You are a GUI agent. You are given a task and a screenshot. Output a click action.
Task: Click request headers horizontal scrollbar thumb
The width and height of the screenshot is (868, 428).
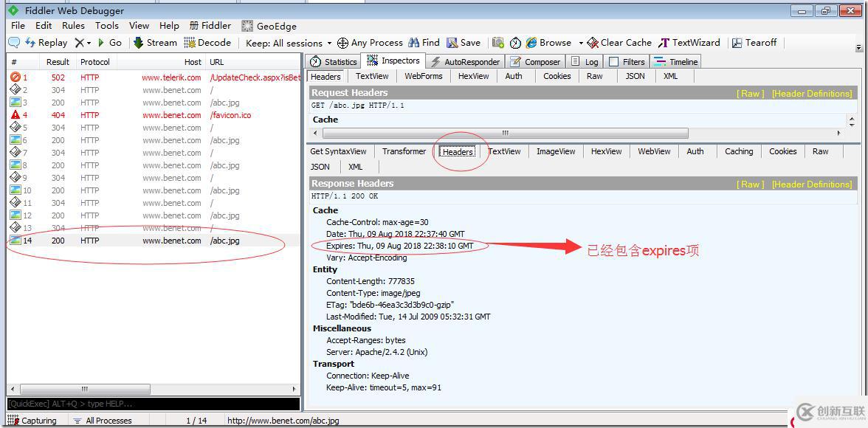click(506, 134)
